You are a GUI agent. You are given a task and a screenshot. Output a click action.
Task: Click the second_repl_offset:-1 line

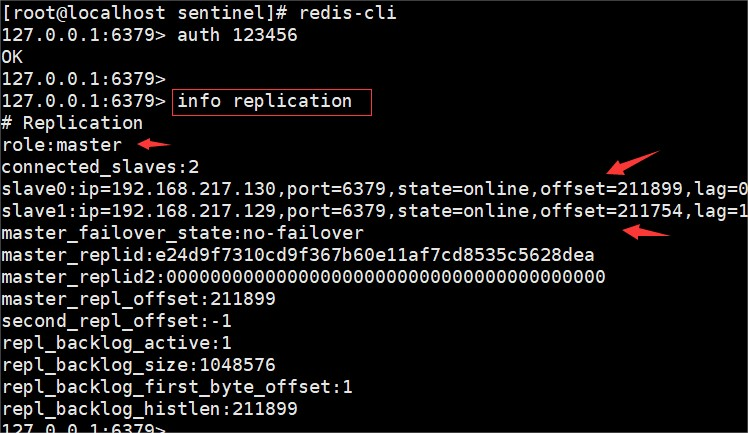116,320
